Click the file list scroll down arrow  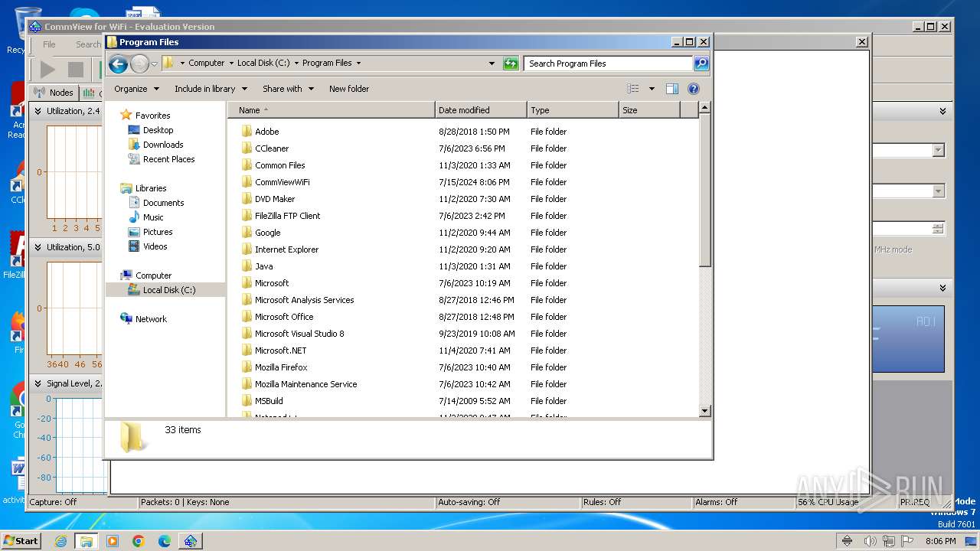[705, 412]
